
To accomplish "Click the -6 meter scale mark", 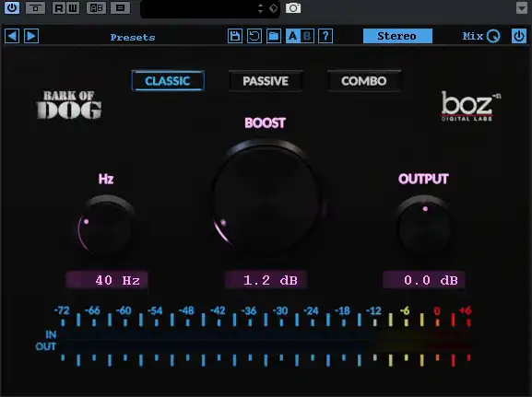I will [x=405, y=310].
